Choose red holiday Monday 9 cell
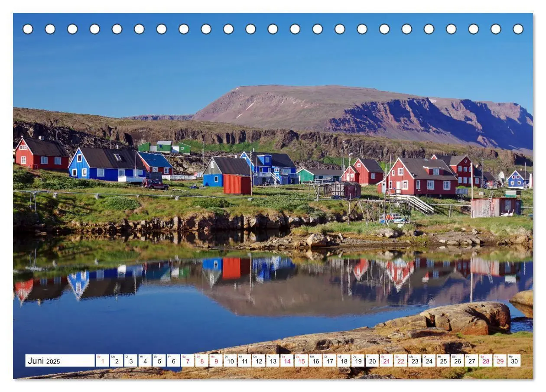 pos(216,361)
